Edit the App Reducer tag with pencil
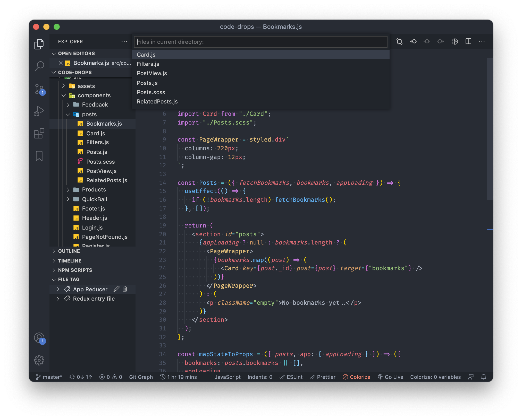 pos(116,289)
